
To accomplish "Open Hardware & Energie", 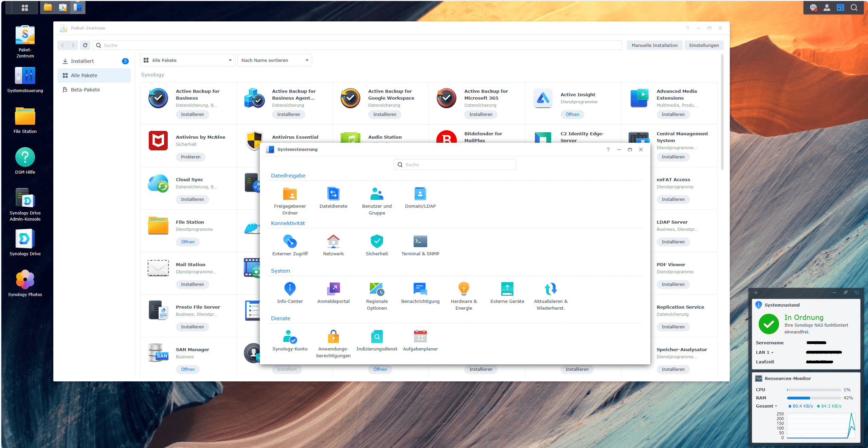I will [464, 296].
